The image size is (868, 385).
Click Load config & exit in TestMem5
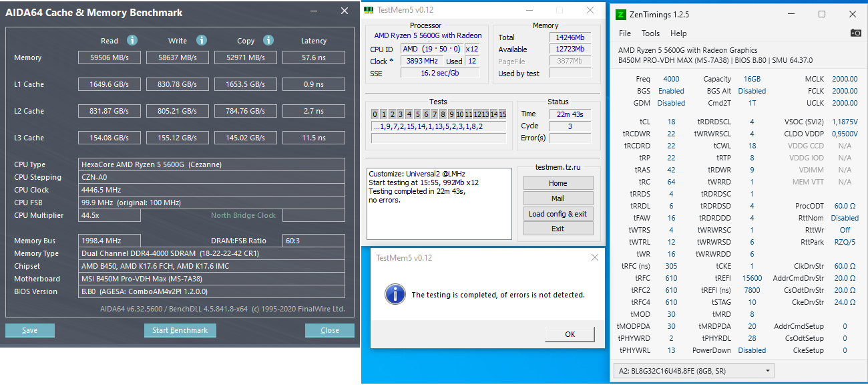[x=558, y=214]
